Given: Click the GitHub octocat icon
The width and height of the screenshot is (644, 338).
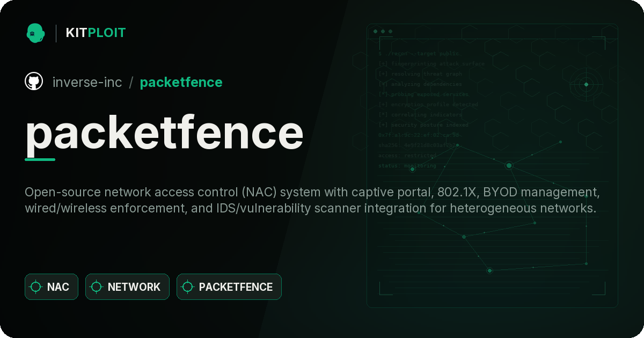Looking at the screenshot, I should tap(34, 82).
